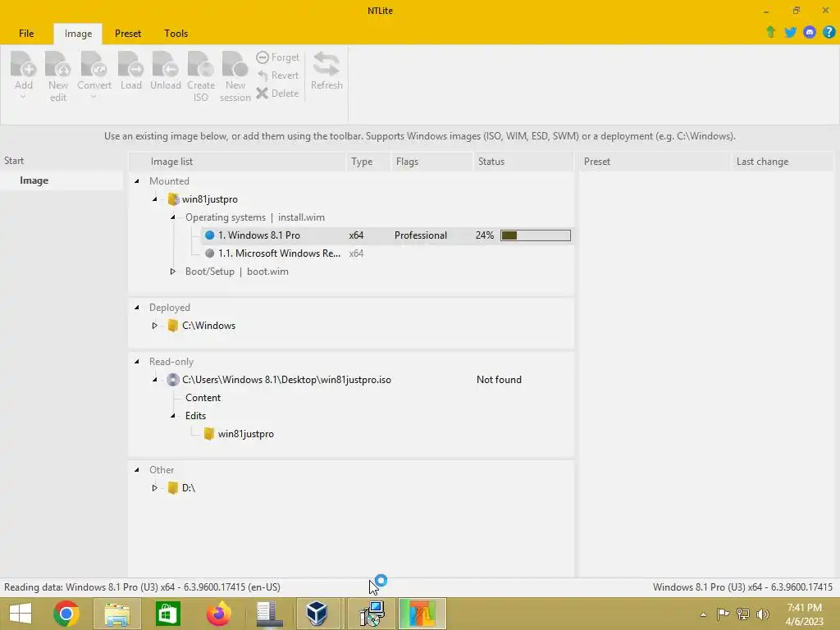Open the Help question mark icon
Viewport: 840px width, 630px height.
click(829, 32)
